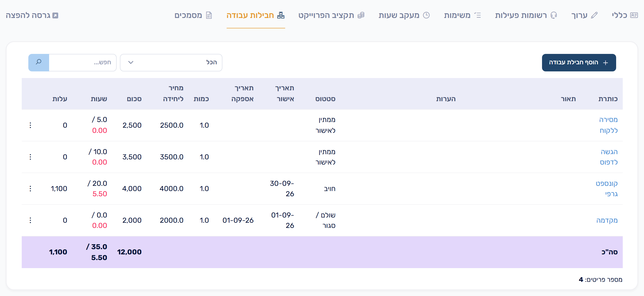Click the unit price 3500.0
Screen dimensions: 644x296
click(171, 157)
